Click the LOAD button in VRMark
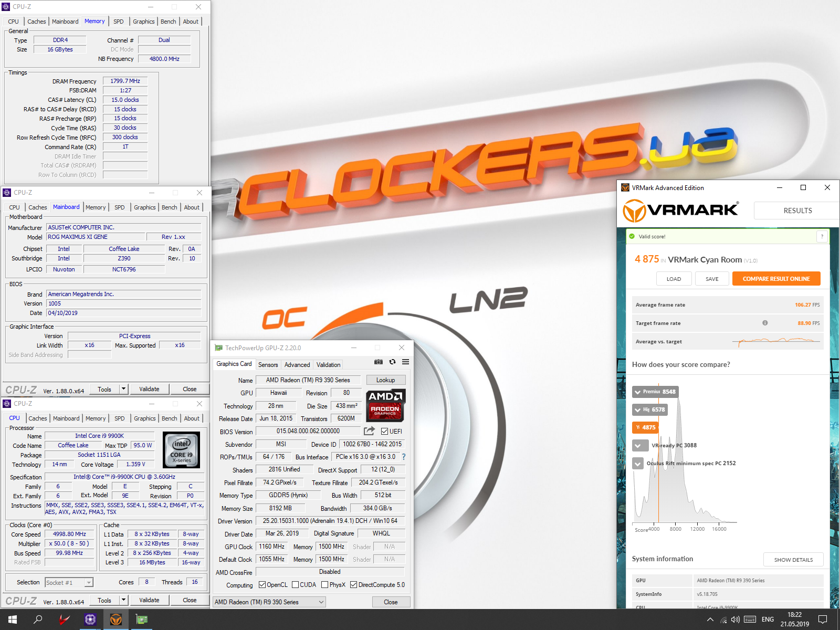 pos(674,279)
